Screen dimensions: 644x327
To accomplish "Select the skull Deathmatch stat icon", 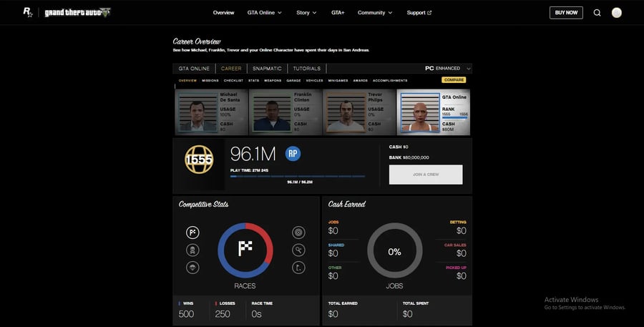I will 192,250.
